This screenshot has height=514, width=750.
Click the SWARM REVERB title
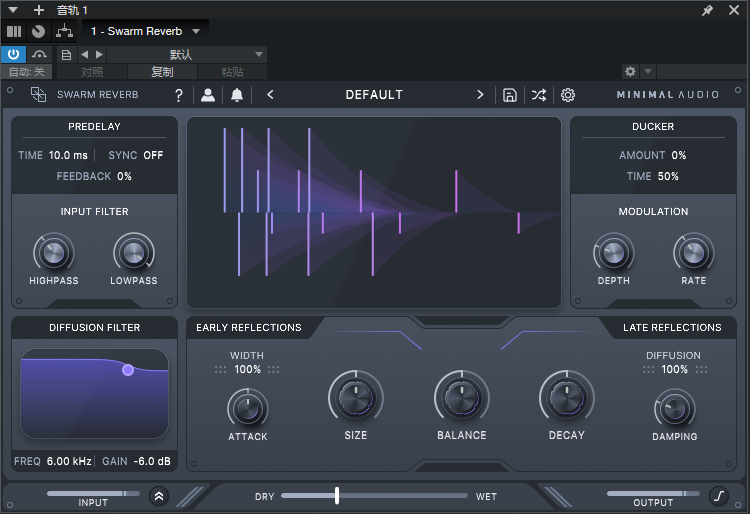[x=98, y=95]
